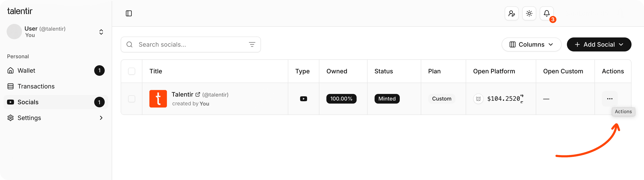Click the user edit profile icon
The width and height of the screenshot is (644, 180).
click(x=511, y=13)
